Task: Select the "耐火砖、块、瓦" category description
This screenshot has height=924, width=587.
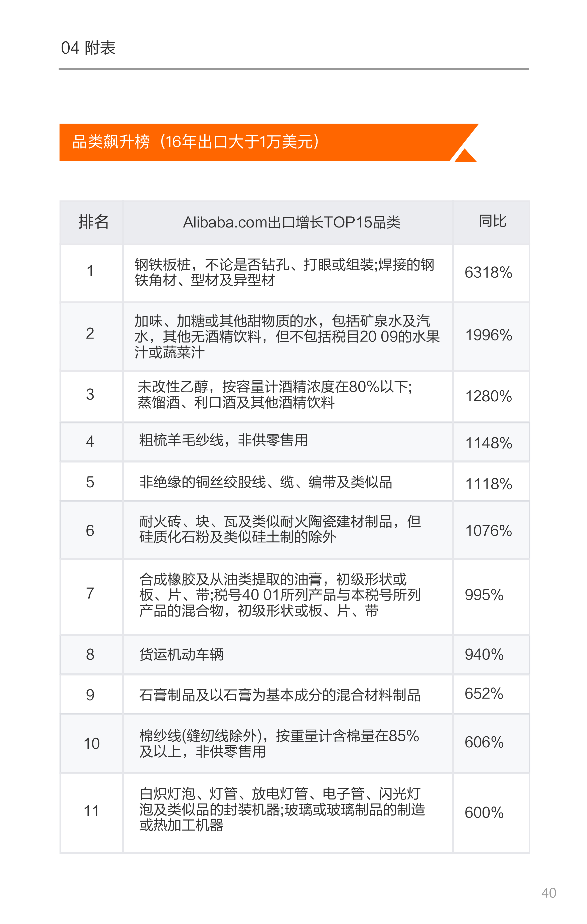Action: pyautogui.click(x=280, y=529)
